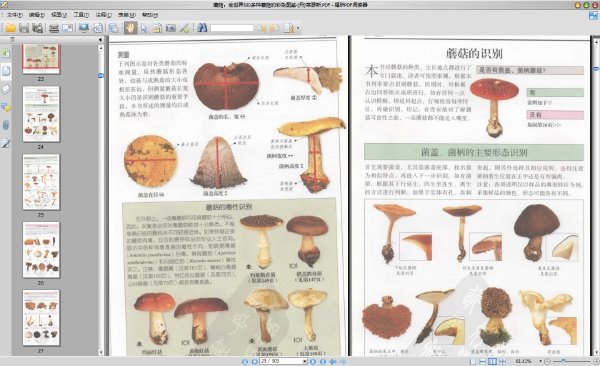The height and width of the screenshot is (366, 600).
Task: Switch to continuous page layout
Action: coord(483,361)
